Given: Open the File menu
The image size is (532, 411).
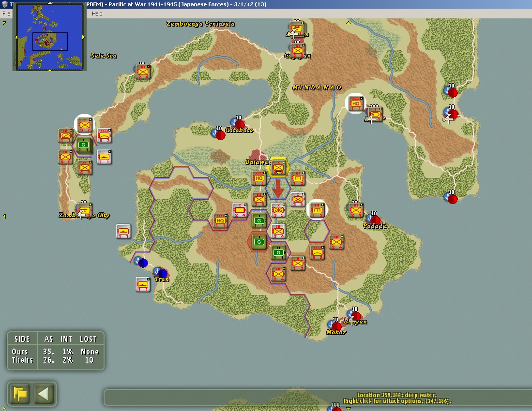Looking at the screenshot, I should (6, 14).
